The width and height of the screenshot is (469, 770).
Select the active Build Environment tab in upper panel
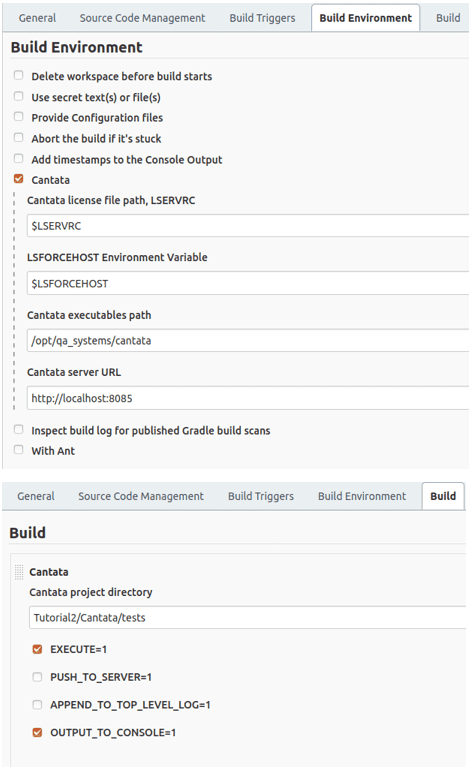click(365, 18)
